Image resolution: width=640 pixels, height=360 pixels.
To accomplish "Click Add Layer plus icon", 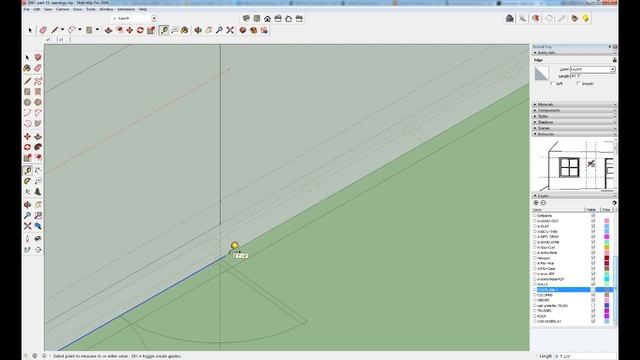I will pyautogui.click(x=536, y=203).
